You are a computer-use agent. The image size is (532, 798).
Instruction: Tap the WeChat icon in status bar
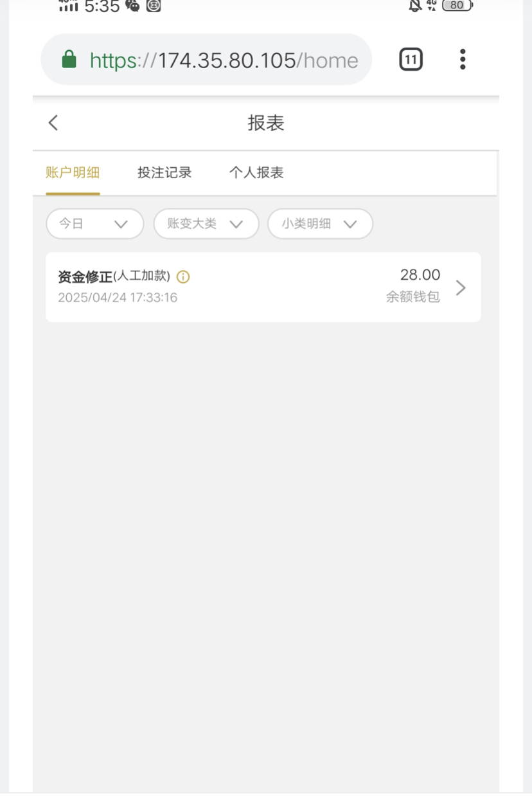coord(133,6)
